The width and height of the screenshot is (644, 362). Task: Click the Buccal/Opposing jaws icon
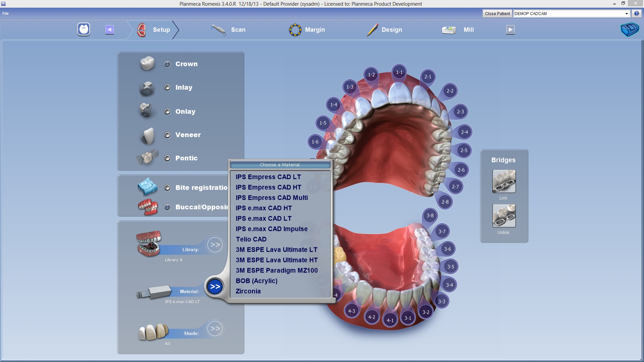click(x=148, y=207)
